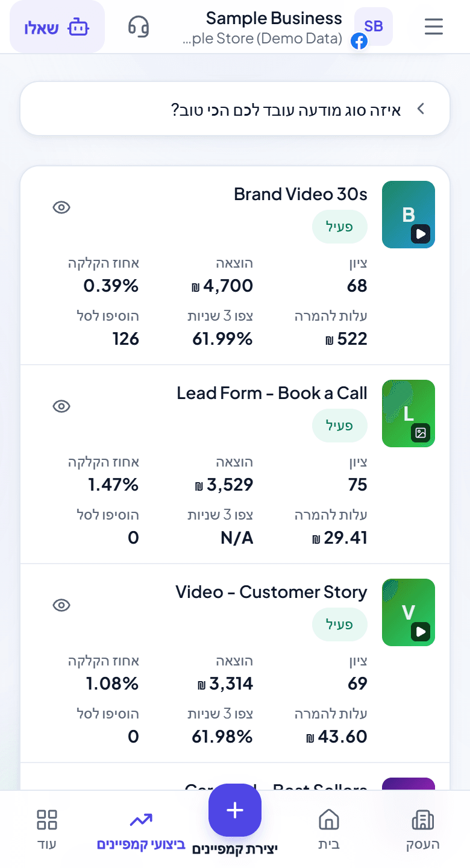Open Brand Video 30s thumbnail
The image size is (470, 868).
coord(409,215)
